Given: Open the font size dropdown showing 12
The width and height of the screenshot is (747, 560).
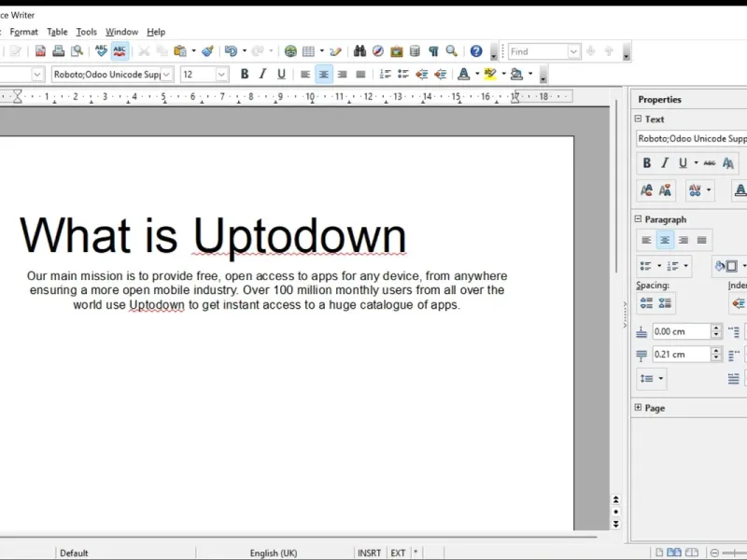Looking at the screenshot, I should [222, 75].
